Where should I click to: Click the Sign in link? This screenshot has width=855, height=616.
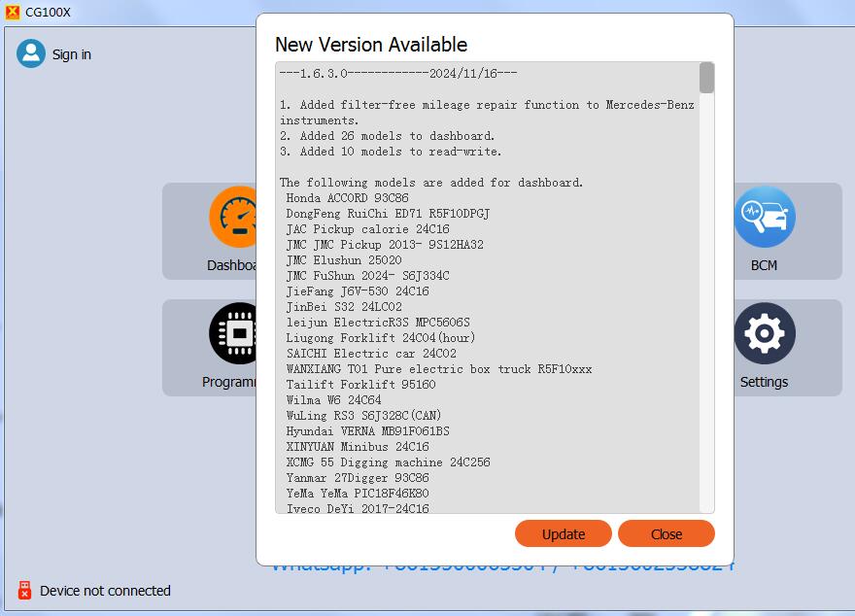pyautogui.click(x=72, y=54)
